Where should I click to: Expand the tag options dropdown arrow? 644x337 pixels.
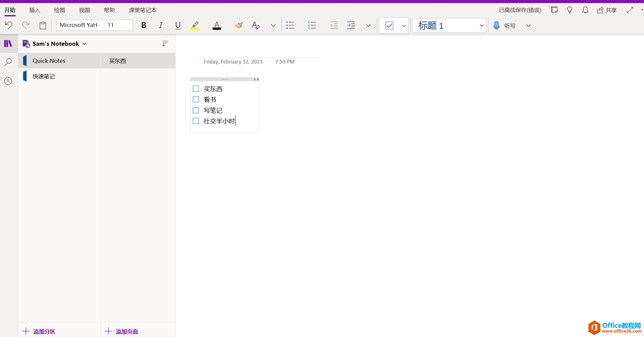[x=404, y=25]
